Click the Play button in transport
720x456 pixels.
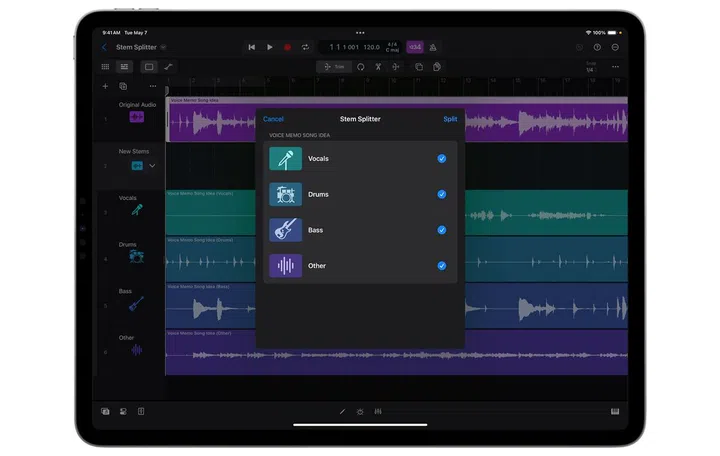coord(270,47)
